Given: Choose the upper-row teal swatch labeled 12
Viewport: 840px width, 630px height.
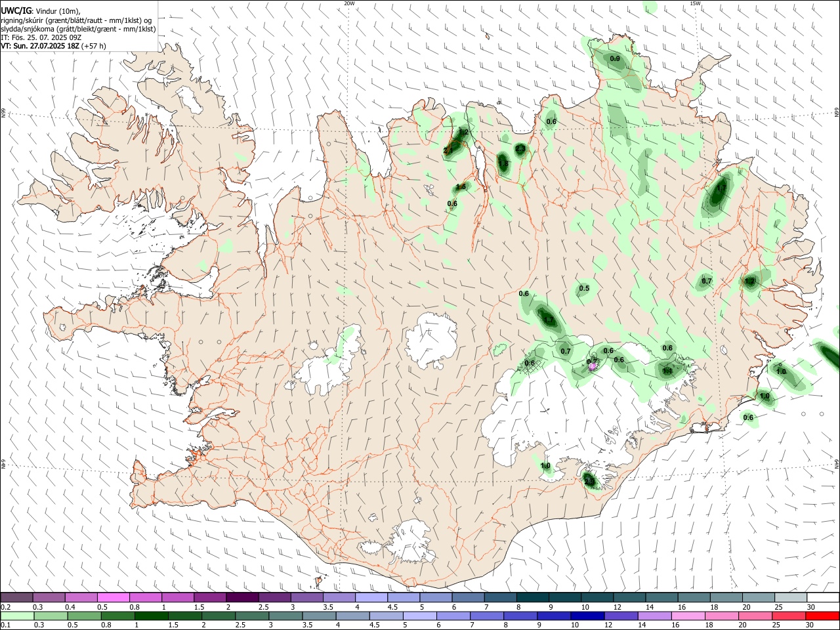Looking at the screenshot, I should click(630, 598).
